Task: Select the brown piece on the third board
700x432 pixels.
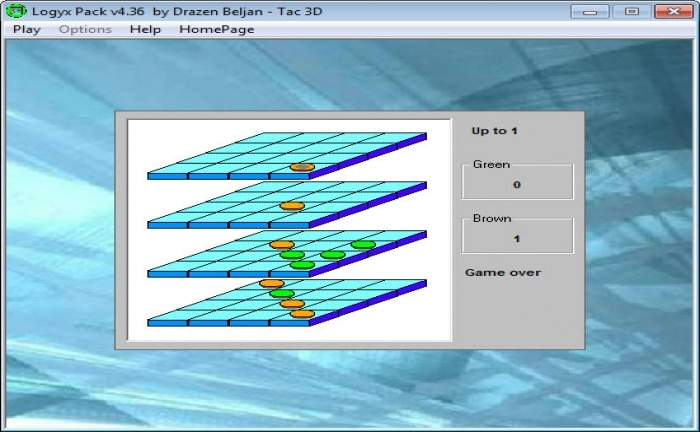Action: (x=282, y=245)
